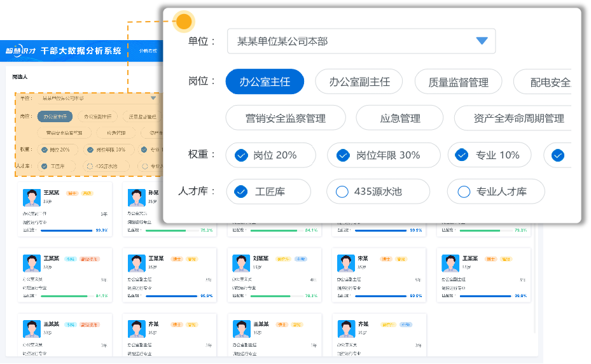
Task: Click the 智慧识才 logo in header
Action: (21, 51)
